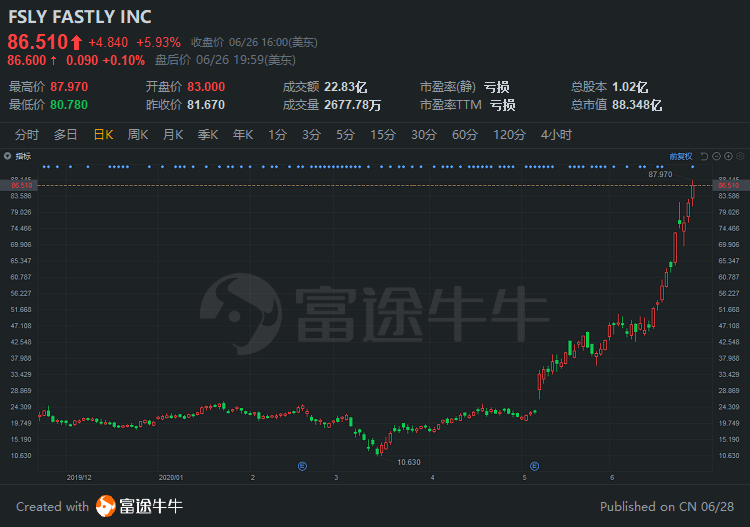Click the Futu logo beside Created with
Image resolution: width=750 pixels, height=527 pixels.
click(x=105, y=506)
